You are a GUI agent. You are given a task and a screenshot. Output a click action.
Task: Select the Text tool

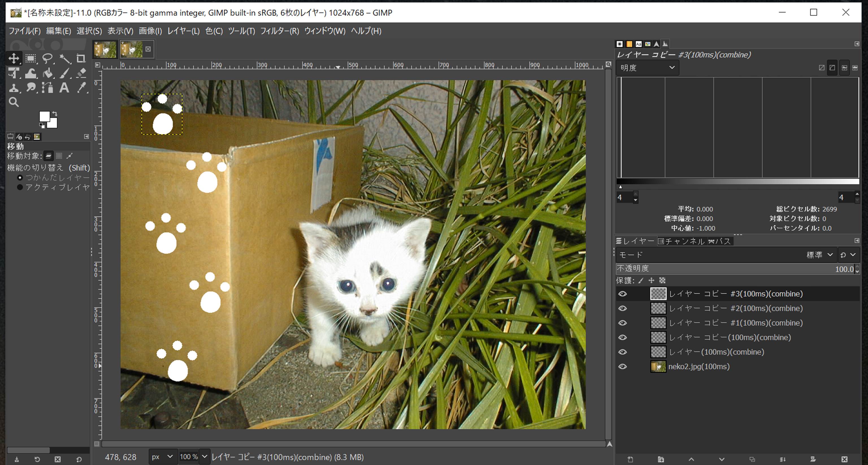pos(64,88)
